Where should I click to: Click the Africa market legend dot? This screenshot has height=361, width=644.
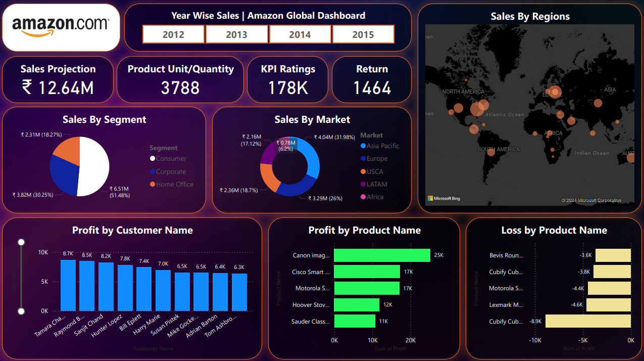tap(363, 197)
